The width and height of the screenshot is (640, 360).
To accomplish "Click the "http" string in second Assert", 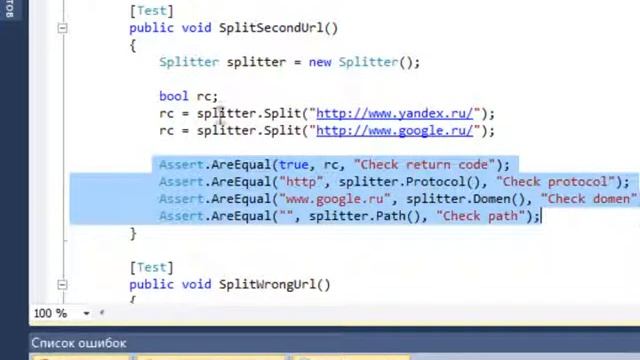I will coord(301,182).
